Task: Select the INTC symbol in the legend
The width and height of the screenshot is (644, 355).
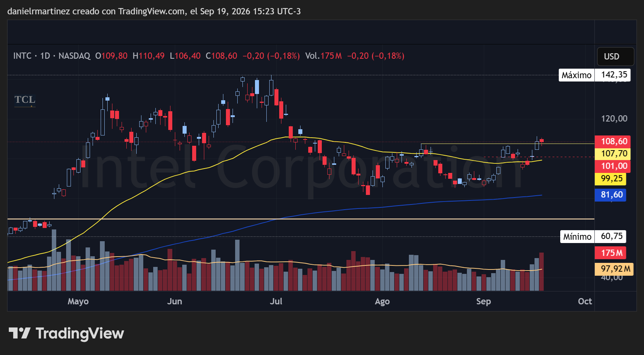Action: click(x=22, y=56)
